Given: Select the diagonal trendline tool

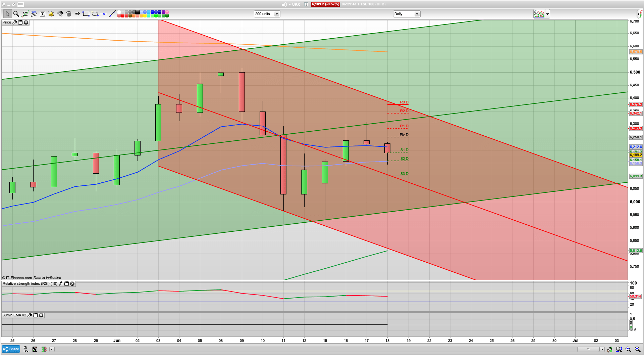Looking at the screenshot, I should point(112,14).
